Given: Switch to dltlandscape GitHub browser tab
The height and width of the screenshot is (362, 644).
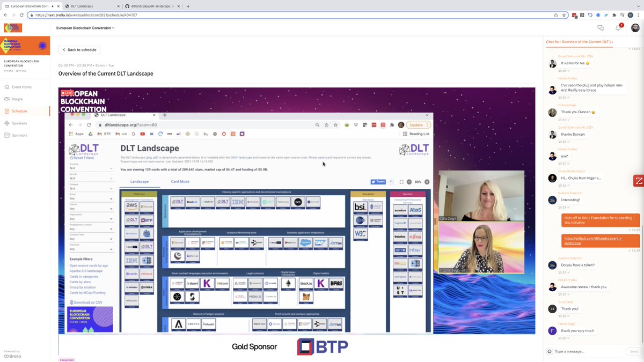Looking at the screenshot, I should [x=152, y=6].
